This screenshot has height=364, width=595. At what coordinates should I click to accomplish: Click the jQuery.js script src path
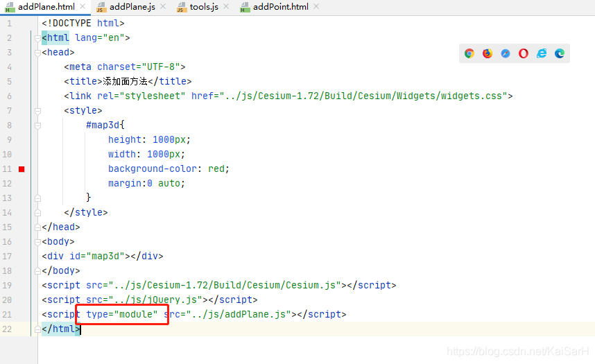click(x=155, y=300)
